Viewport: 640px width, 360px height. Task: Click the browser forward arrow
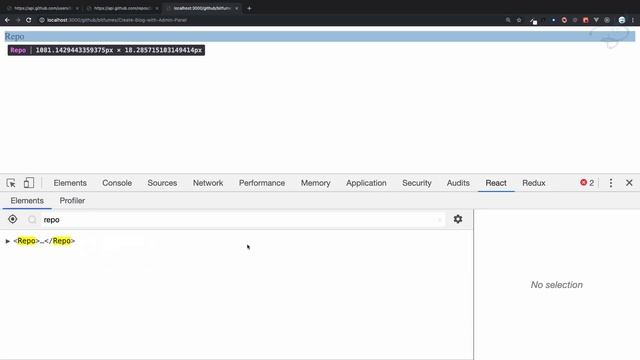click(x=18, y=20)
